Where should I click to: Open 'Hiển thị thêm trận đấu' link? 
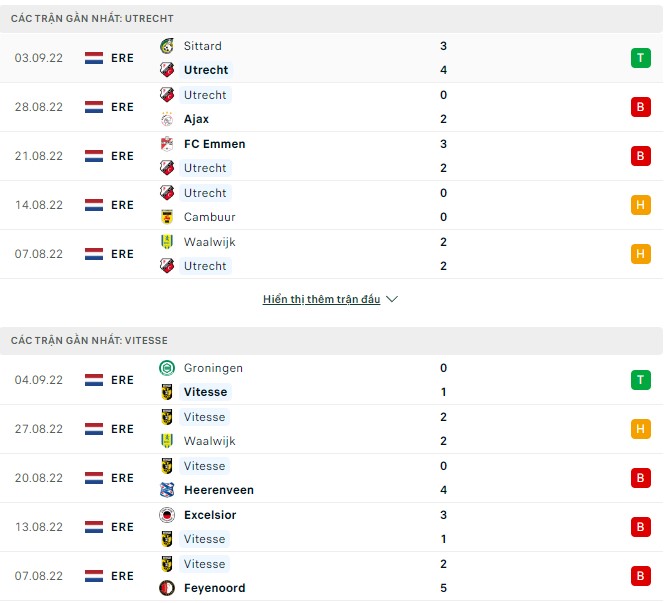click(x=321, y=300)
